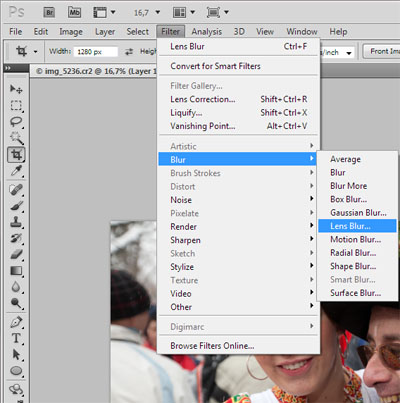Select the Lasso tool
The height and width of the screenshot is (403, 400).
pos(16,122)
